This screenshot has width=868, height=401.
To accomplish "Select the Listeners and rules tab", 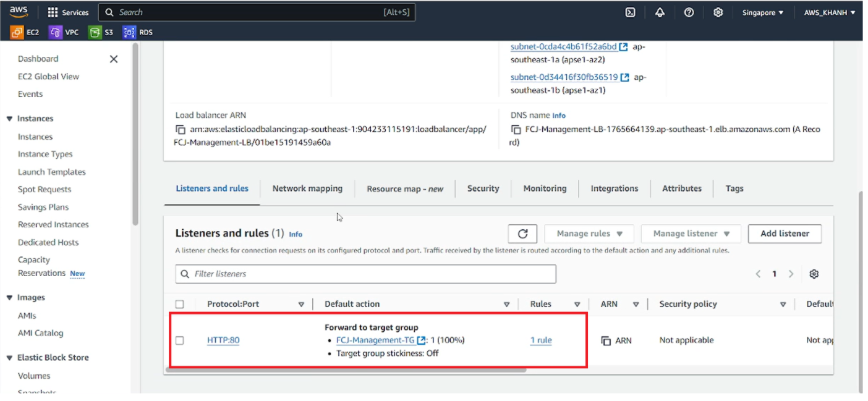I will pyautogui.click(x=212, y=188).
